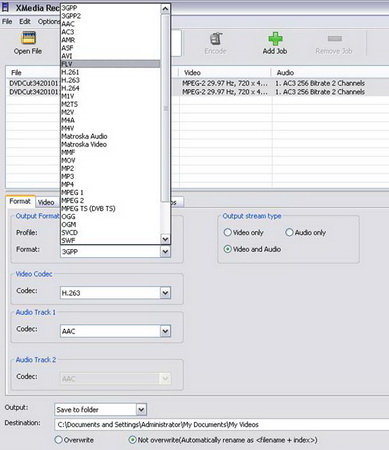Choose the Not overwrite radio option
389x450 pixels.
[x=132, y=440]
